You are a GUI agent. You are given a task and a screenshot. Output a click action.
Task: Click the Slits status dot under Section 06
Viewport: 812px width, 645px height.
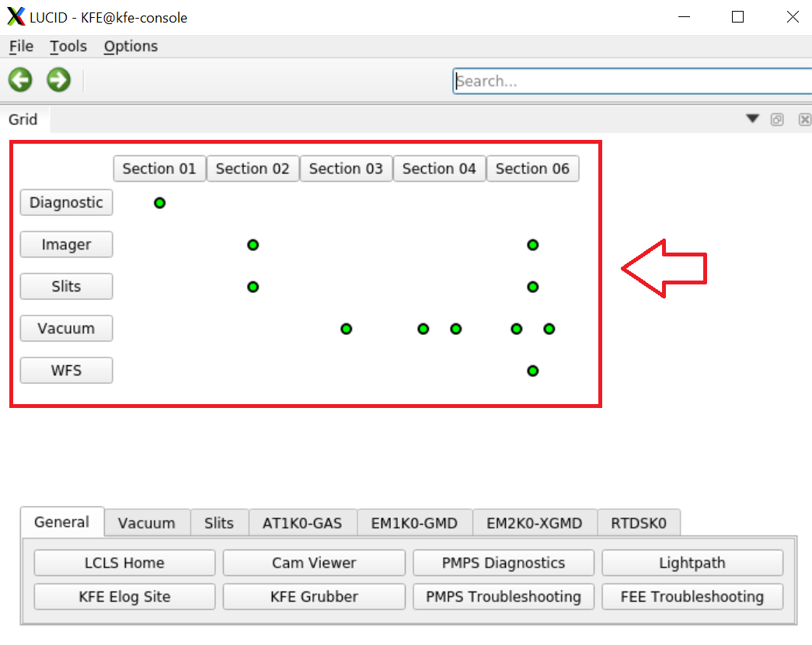(532, 287)
